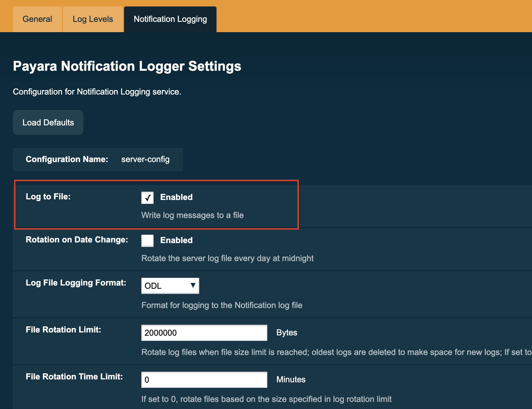This screenshot has width=532, height=409.
Task: Click the dropdown arrow next to ODL
Action: pos(193,286)
